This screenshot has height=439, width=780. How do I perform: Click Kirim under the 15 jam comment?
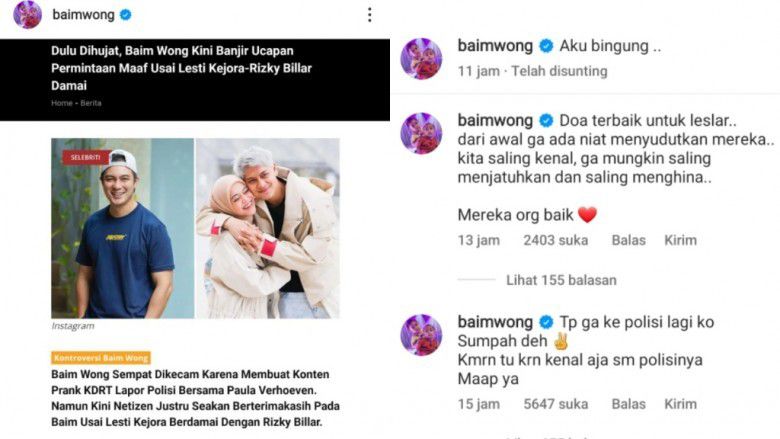681,404
